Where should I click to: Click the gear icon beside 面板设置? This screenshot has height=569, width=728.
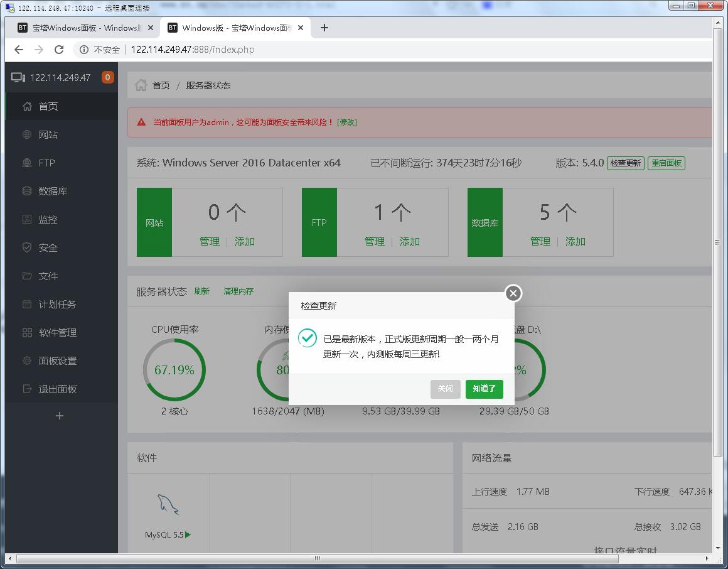(27, 360)
